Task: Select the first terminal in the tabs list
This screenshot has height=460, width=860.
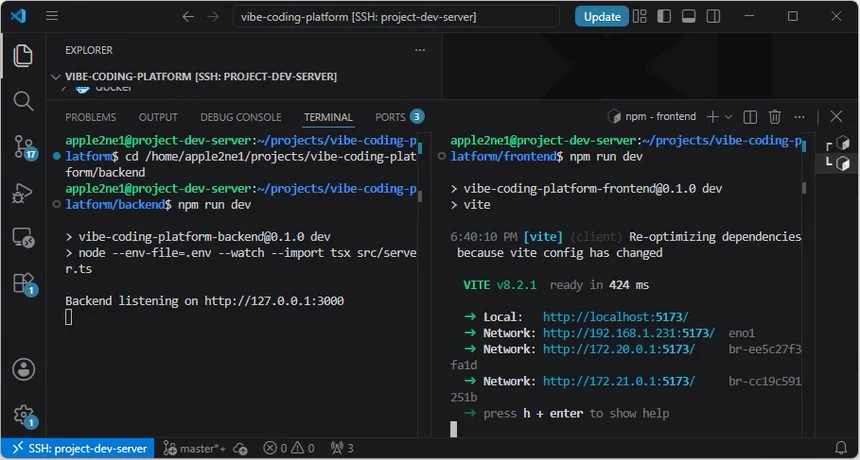Action: [838, 144]
